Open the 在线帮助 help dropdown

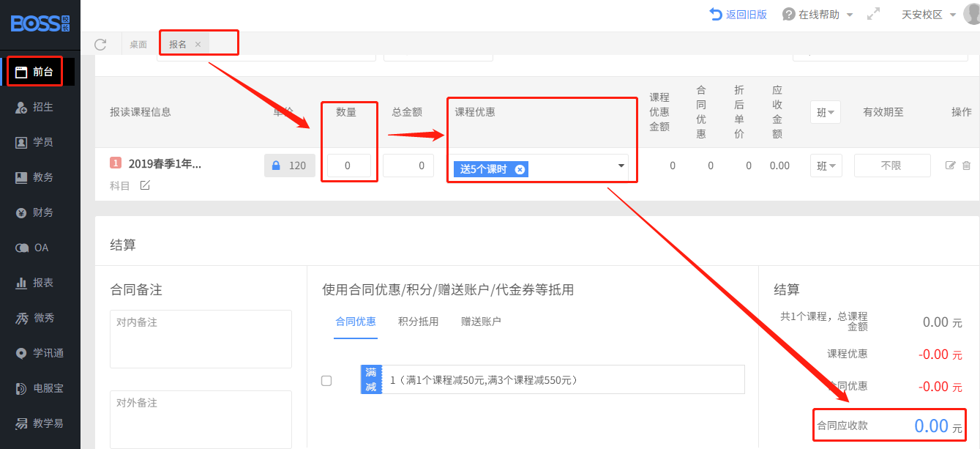(818, 15)
